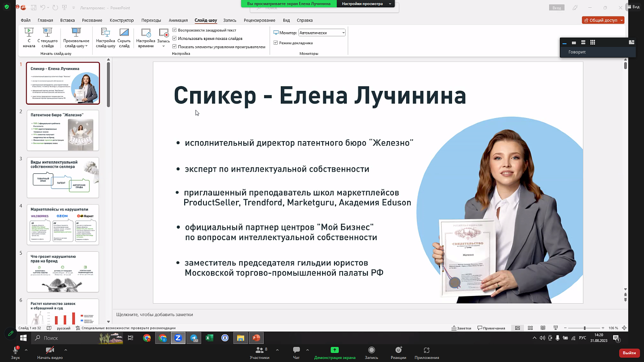Screen dimensions: 644x362
Task: Click Специальные возможности recommendations in status bar
Action: pyautogui.click(x=125, y=328)
